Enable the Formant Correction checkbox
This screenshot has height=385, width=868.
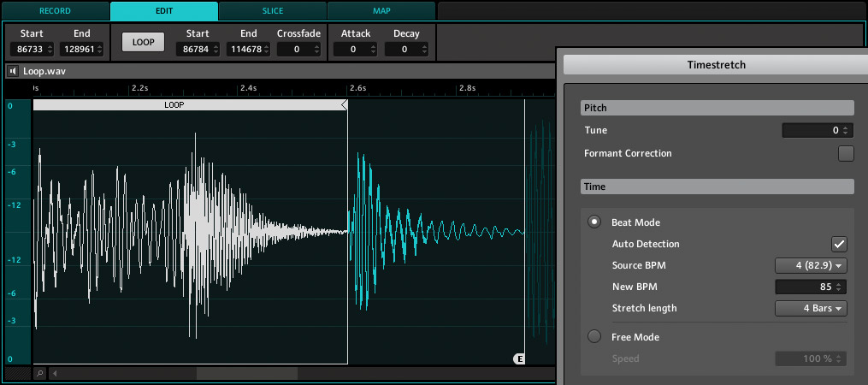click(846, 153)
